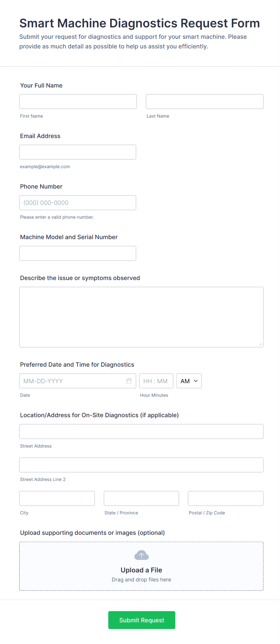Select the Street Address Line 2 field

141,465
